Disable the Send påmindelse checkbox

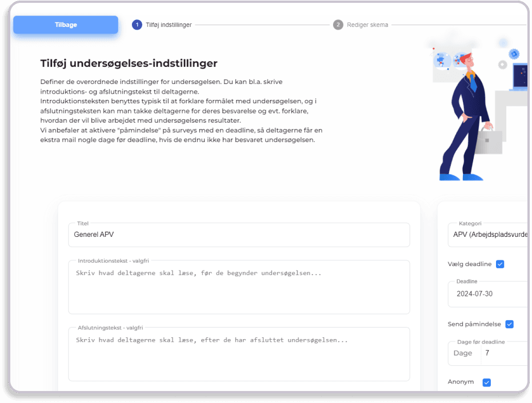click(x=509, y=324)
